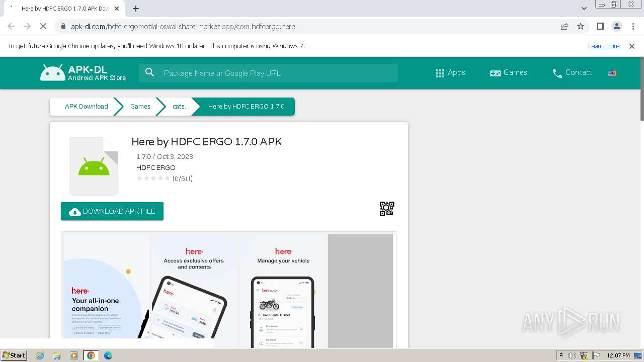The image size is (644, 362).
Task: Dismiss the Chrome update notification bar
Action: pos(632,46)
